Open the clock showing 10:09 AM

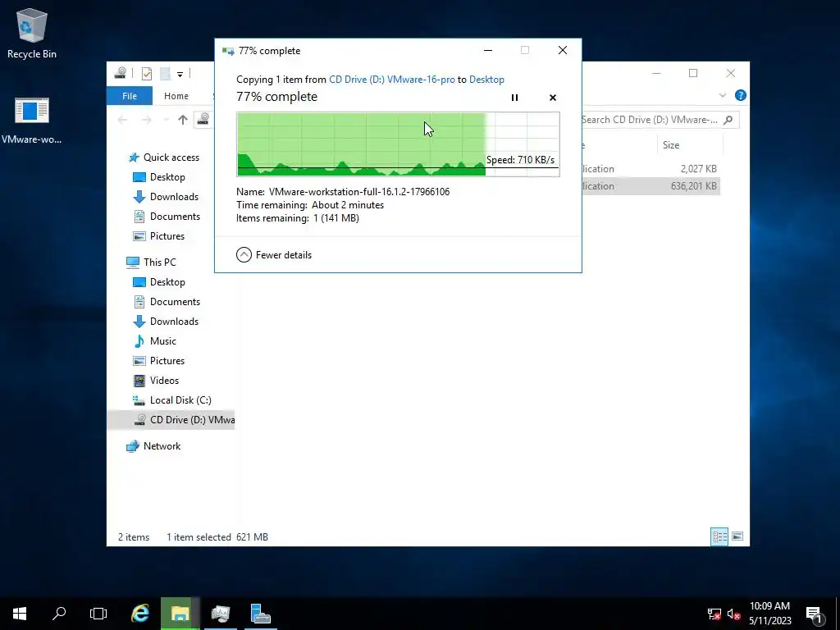click(769, 614)
